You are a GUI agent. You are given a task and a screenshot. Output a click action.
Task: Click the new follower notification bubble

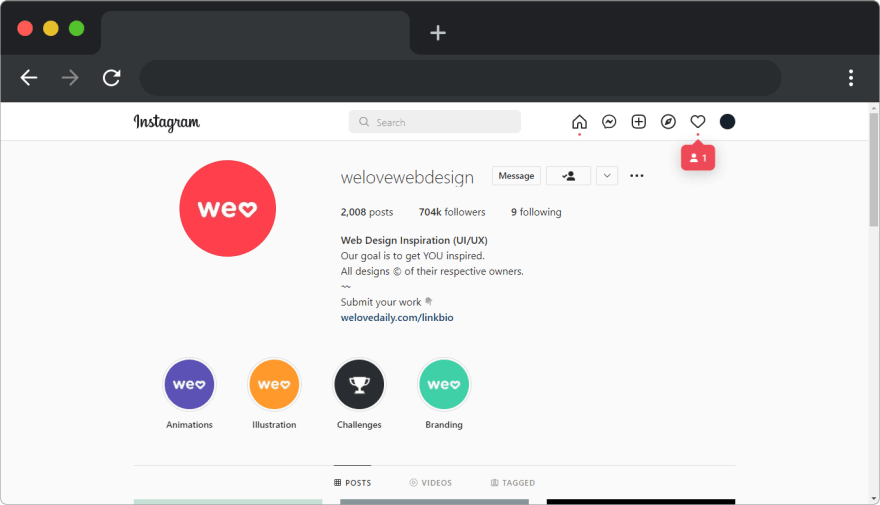pyautogui.click(x=698, y=158)
